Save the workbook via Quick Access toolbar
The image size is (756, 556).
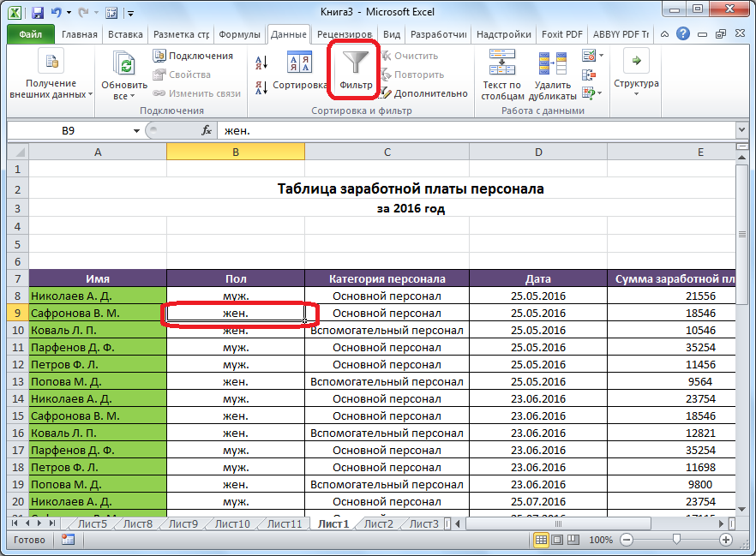38,13
